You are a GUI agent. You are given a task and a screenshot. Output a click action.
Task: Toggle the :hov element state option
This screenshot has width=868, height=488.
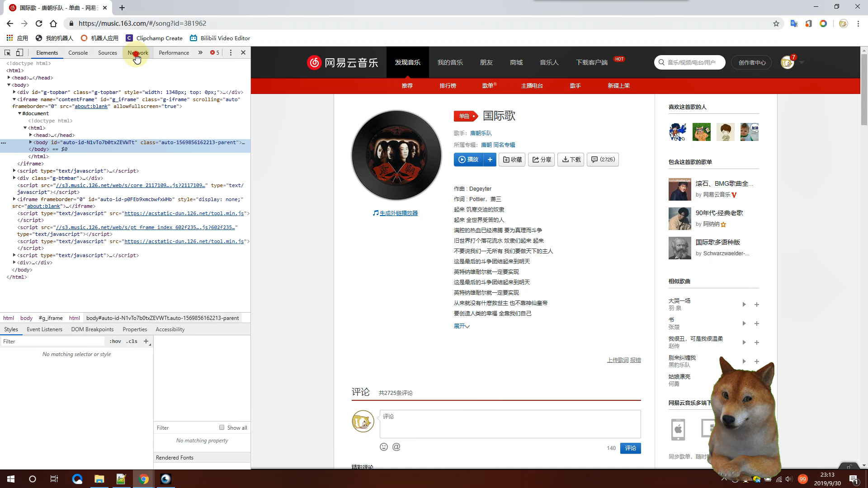coord(115,342)
